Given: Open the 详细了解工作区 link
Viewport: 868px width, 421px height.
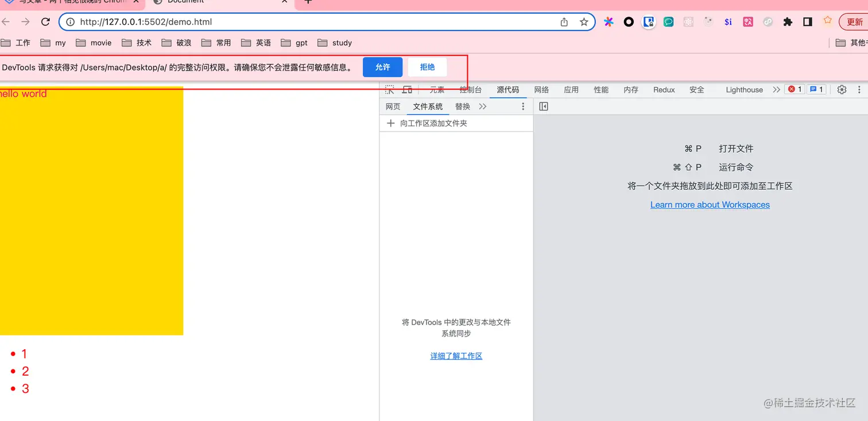Looking at the screenshot, I should click(456, 356).
